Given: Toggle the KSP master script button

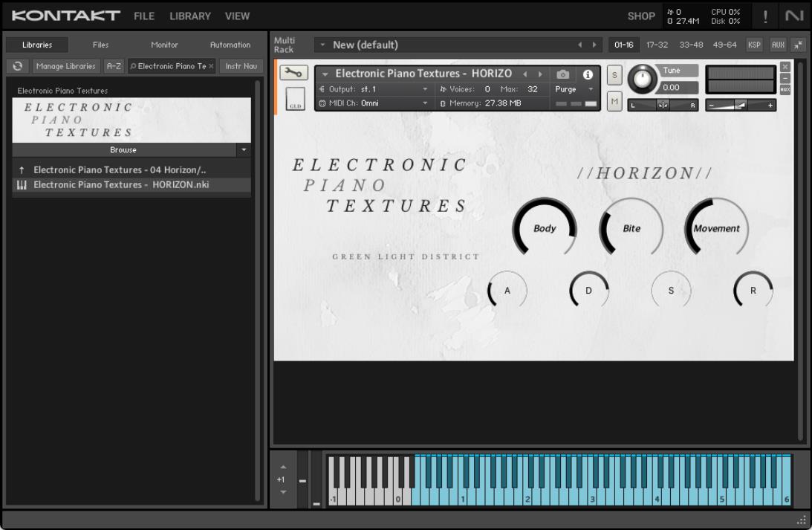Looking at the screenshot, I should pos(755,45).
